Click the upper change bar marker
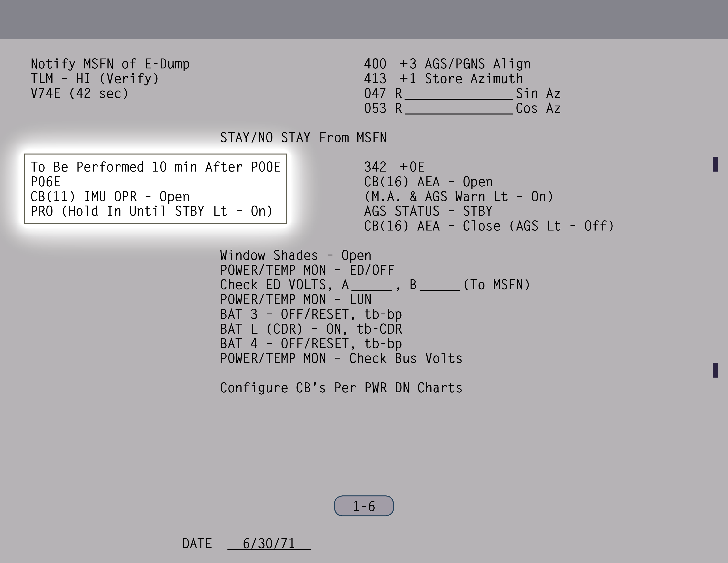728x563 pixels. coord(715,164)
